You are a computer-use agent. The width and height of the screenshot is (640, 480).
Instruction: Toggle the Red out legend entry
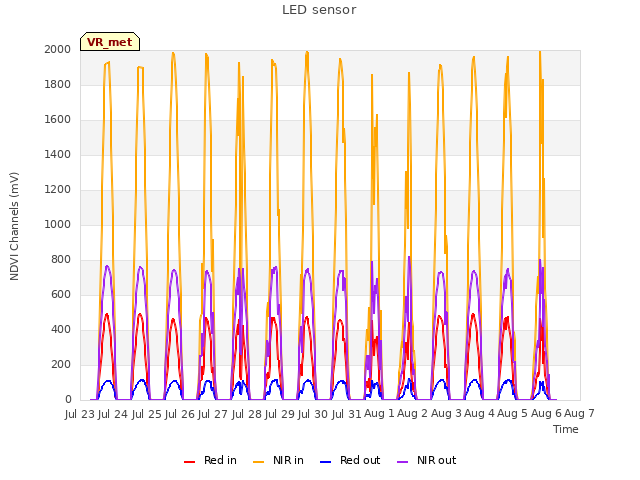350,460
